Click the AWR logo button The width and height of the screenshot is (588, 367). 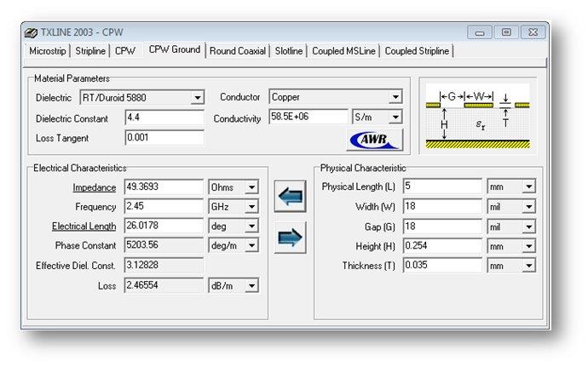[374, 140]
